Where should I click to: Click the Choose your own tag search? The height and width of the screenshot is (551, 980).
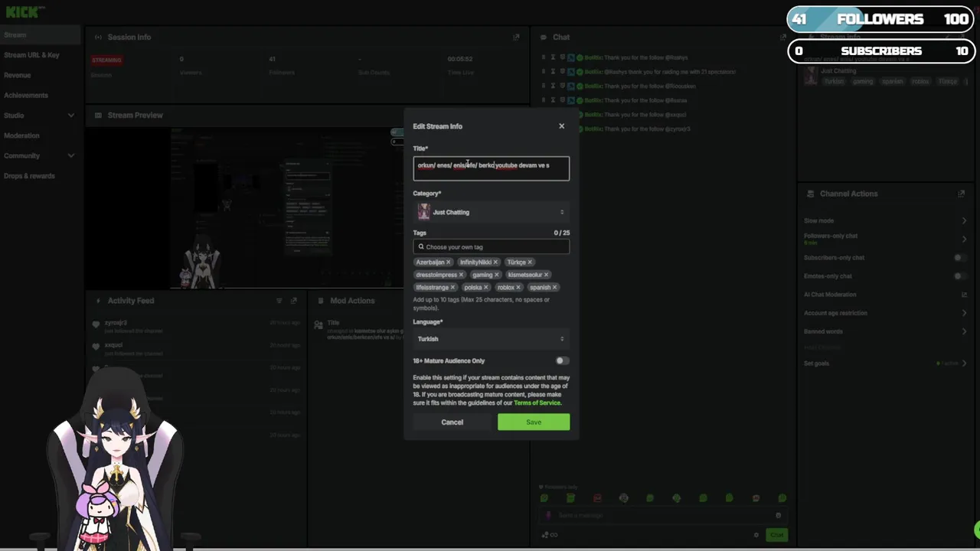(x=491, y=246)
